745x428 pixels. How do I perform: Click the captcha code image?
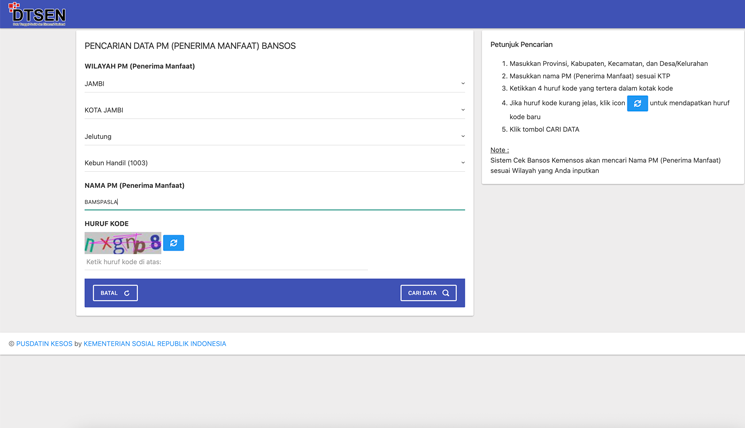click(x=122, y=243)
